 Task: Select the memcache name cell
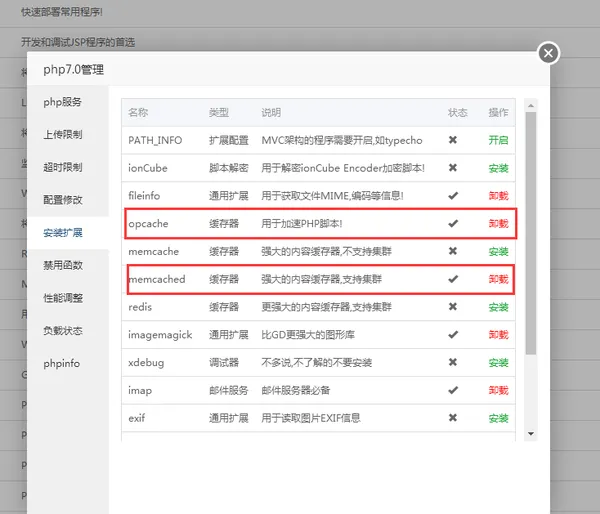[x=153, y=251]
